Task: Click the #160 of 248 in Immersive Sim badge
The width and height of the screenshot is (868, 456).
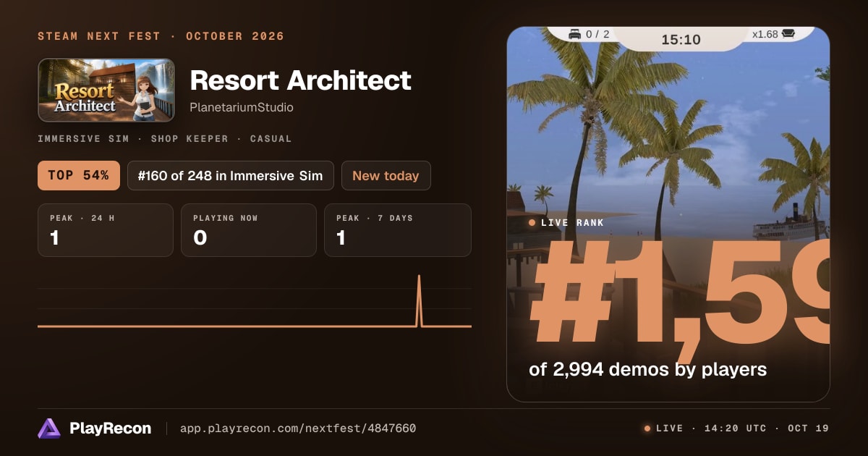Action: pyautogui.click(x=231, y=176)
